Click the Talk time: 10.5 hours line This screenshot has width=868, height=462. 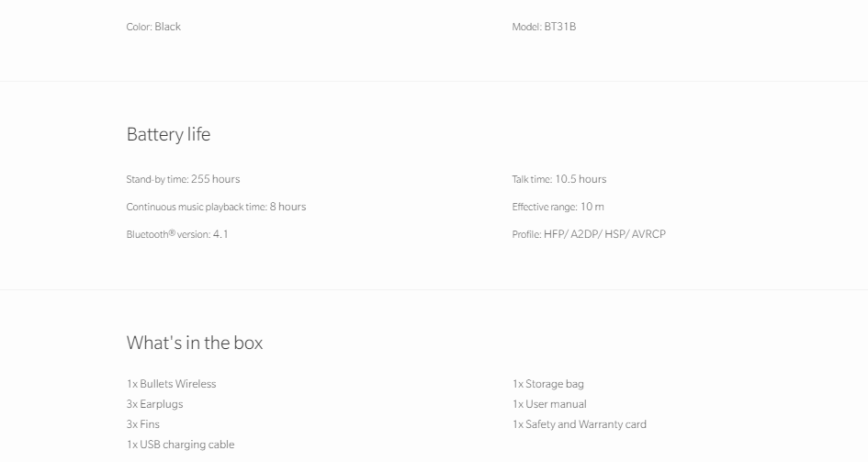pyautogui.click(x=558, y=179)
